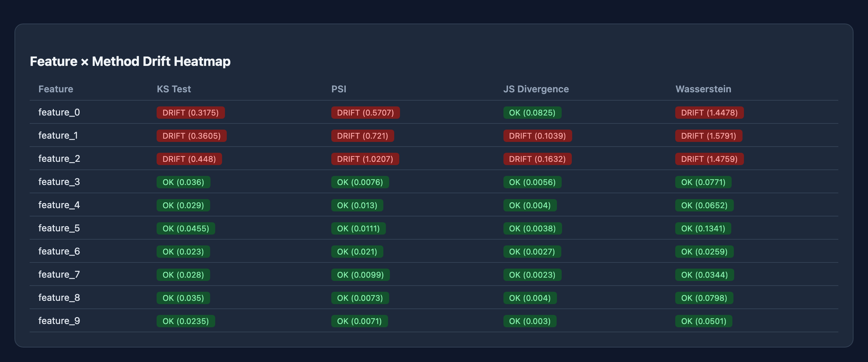This screenshot has width=868, height=362.
Task: Click the Feature column header
Action: [x=56, y=89]
